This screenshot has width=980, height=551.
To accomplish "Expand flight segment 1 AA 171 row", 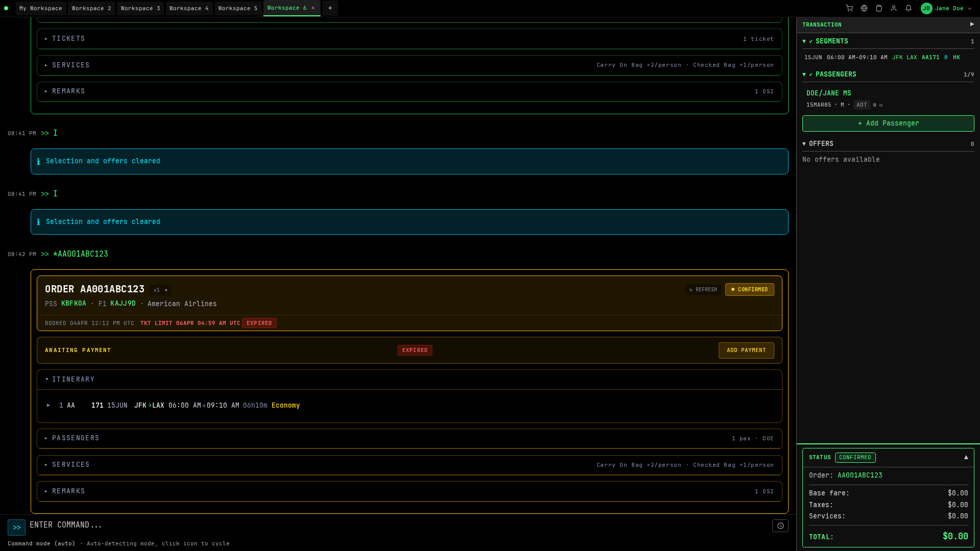I will coord(409,406).
